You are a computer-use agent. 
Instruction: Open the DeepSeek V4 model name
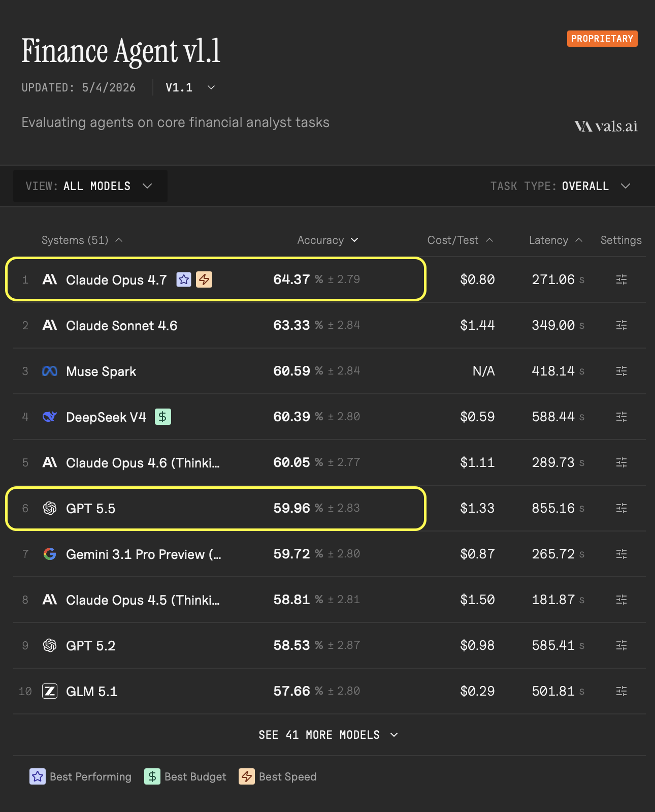106,417
